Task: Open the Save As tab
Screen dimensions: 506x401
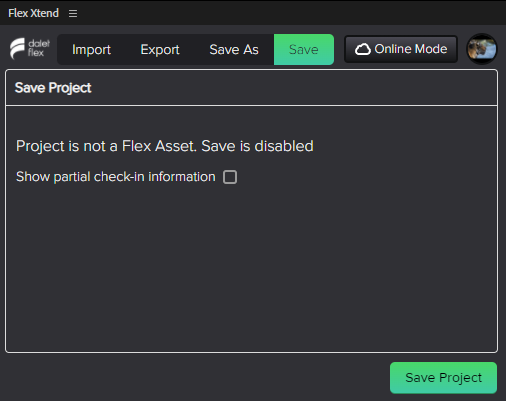Action: 234,49
